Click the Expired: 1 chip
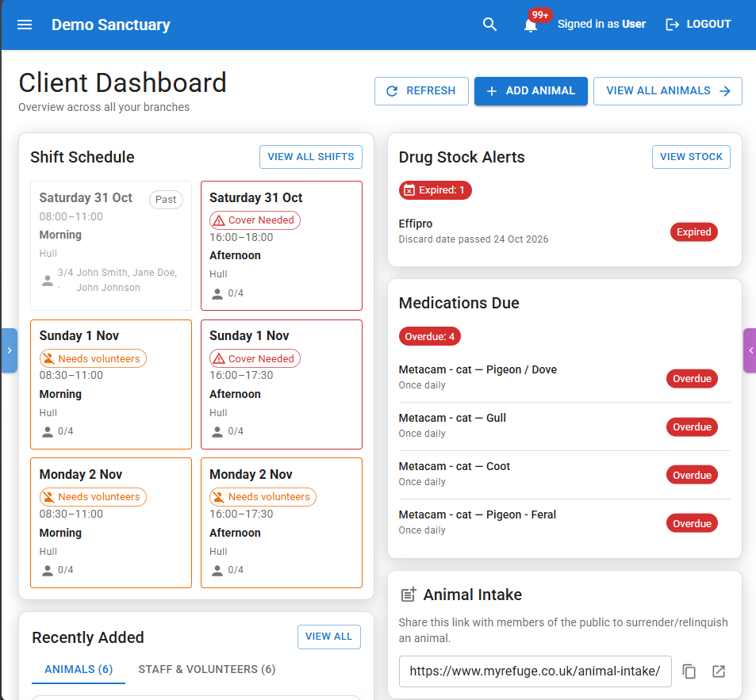Screen dimensions: 756x700 (436, 190)
